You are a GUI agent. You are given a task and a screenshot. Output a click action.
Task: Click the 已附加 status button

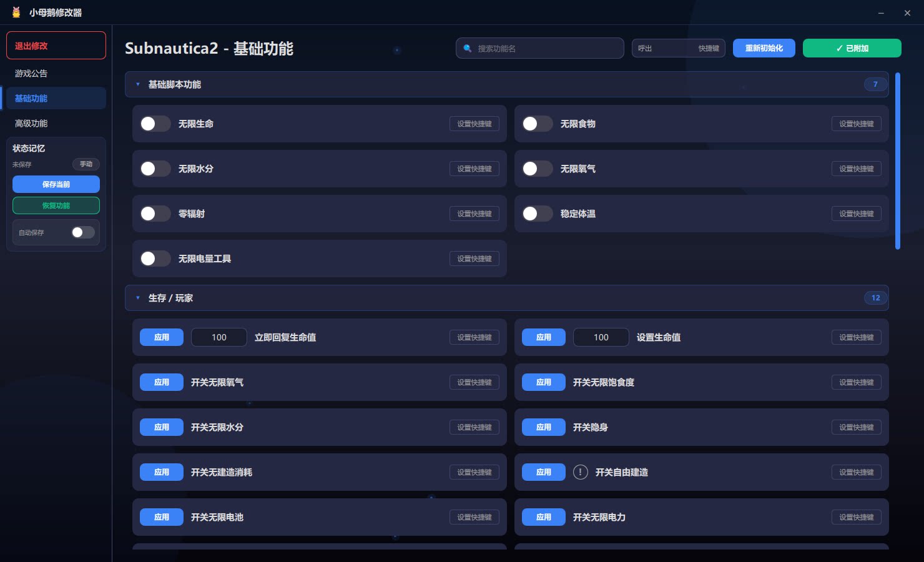(x=852, y=48)
